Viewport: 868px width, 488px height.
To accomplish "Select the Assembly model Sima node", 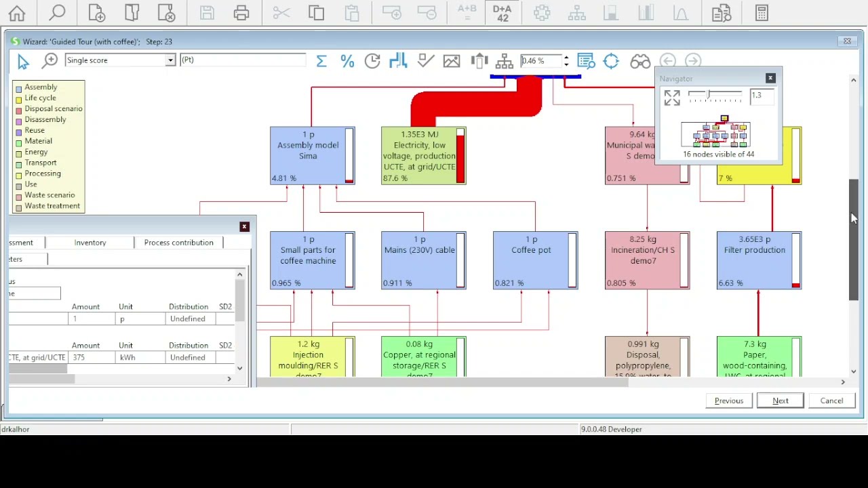I will coord(312,155).
